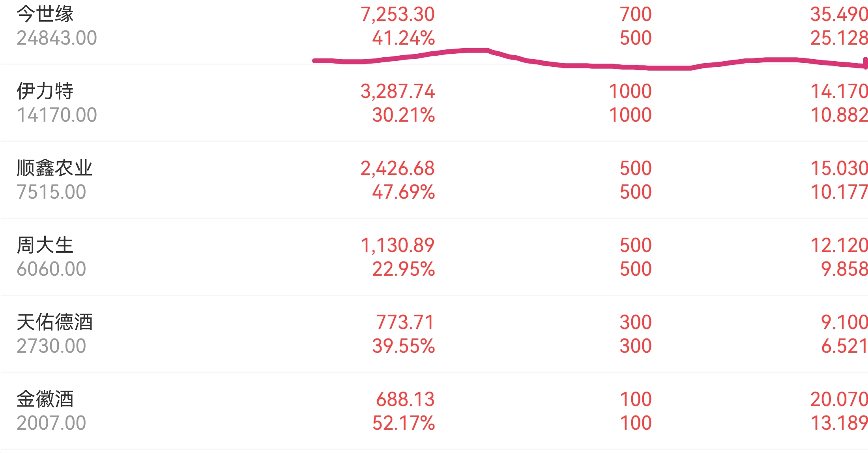Viewport: 868px width, 453px height.
Task: Tap the 7515.00 market value
Action: point(51,192)
